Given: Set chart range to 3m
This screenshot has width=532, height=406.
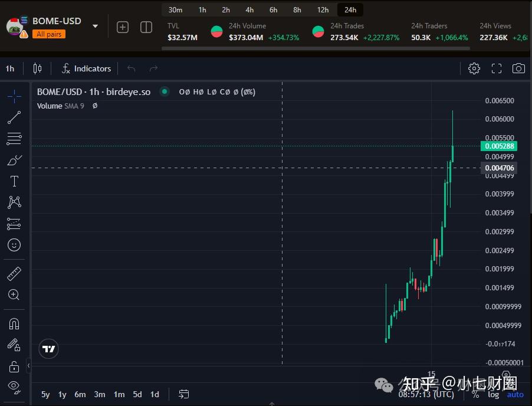Looking at the screenshot, I should [x=100, y=394].
